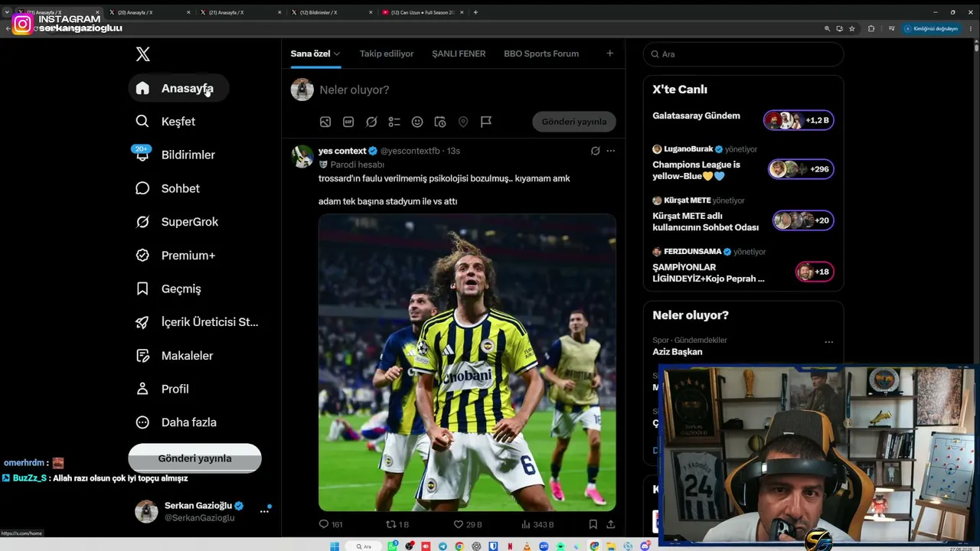This screenshot has height=551, width=980.
Task: Open Bildirimler notifications in the sidebar
Action: coord(175,155)
